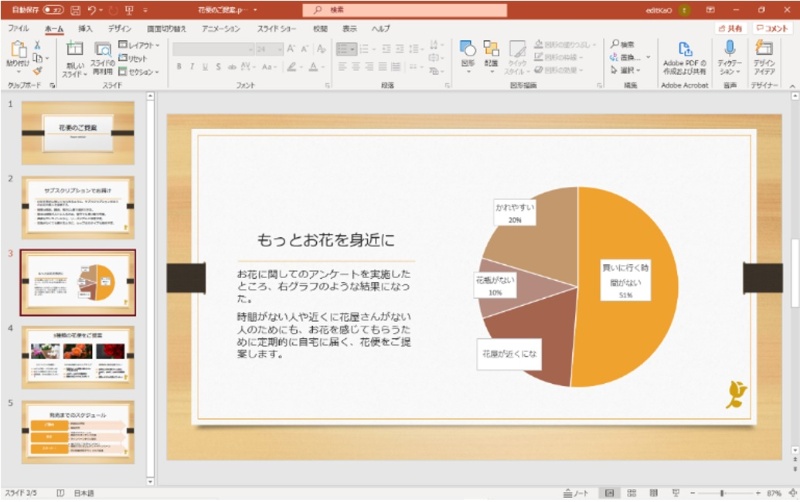Select slide 5 thumbnail 発送までのスケジュール
The height and width of the screenshot is (502, 800).
[x=78, y=432]
